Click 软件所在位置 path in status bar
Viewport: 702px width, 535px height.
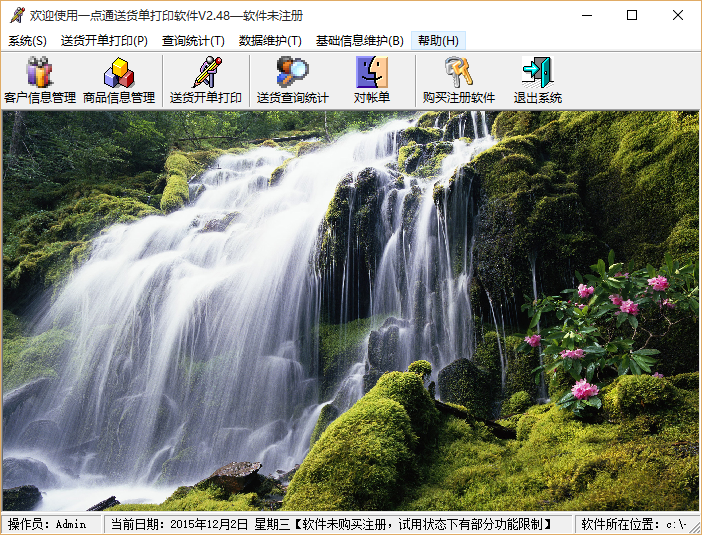coord(634,524)
